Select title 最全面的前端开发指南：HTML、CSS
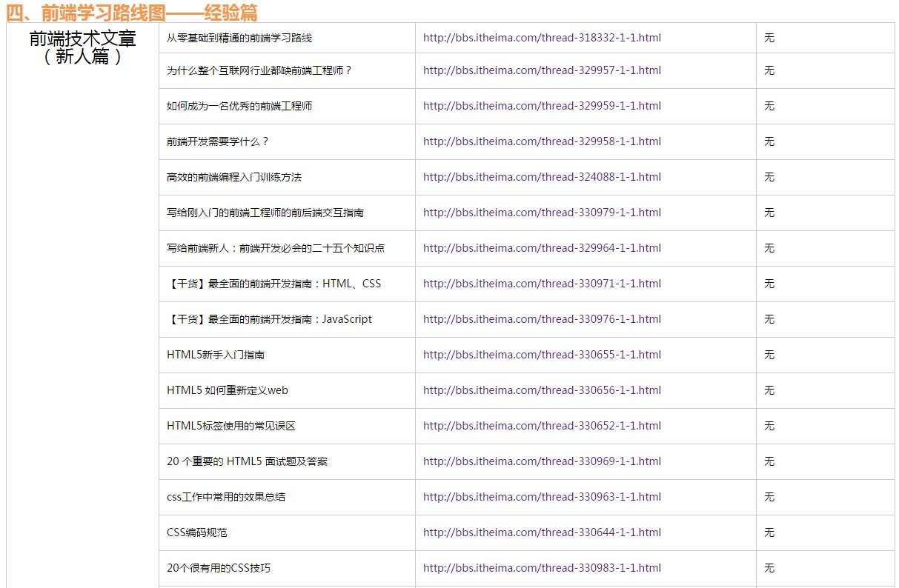899x588 pixels. coord(295,284)
